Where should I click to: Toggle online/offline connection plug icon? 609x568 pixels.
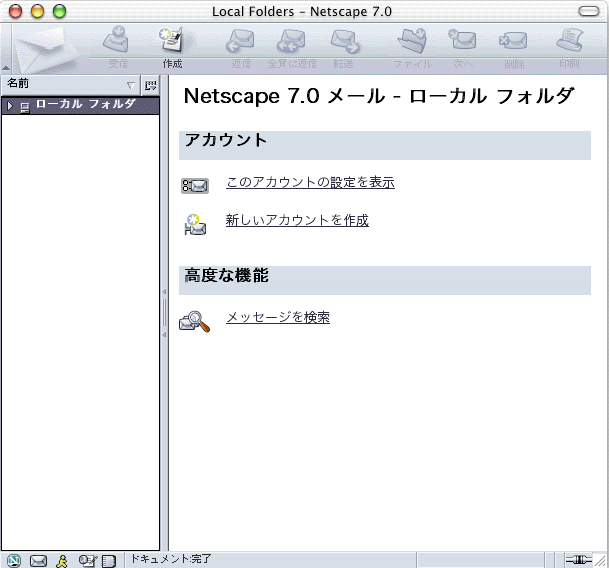click(579, 560)
